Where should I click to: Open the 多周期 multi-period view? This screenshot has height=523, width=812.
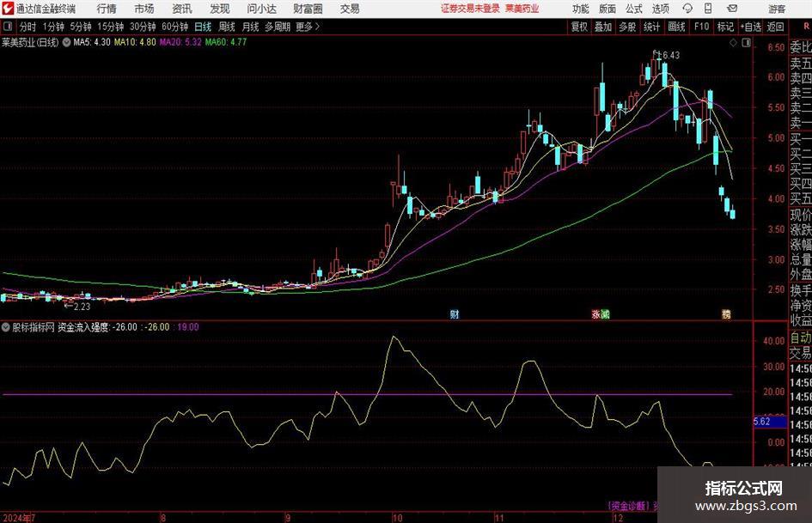(278, 27)
